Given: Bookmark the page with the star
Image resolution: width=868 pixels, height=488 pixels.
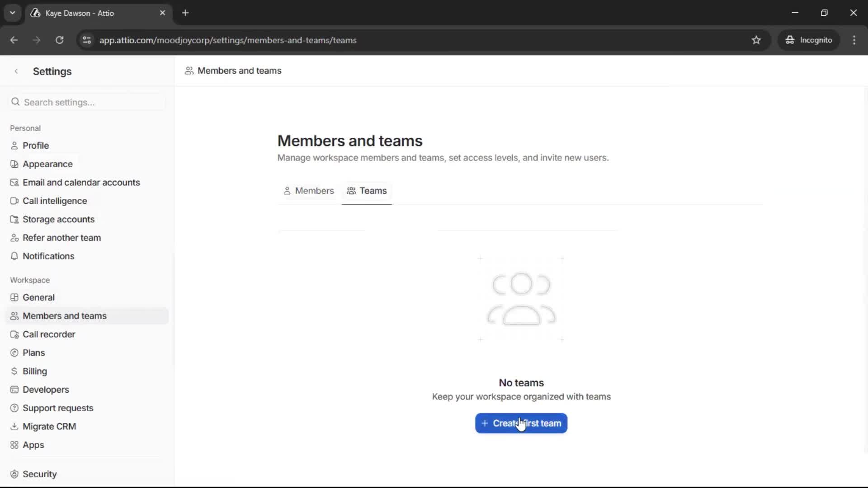Looking at the screenshot, I should tap(756, 40).
